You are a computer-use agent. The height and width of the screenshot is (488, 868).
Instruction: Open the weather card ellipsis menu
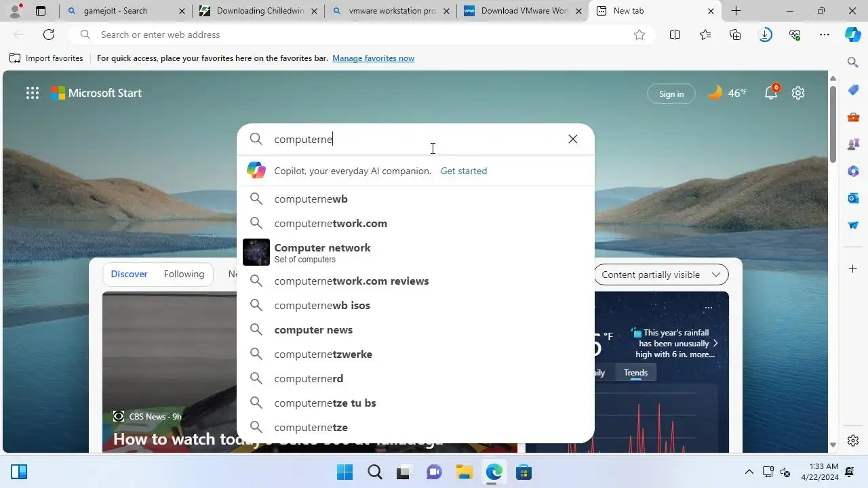click(x=708, y=308)
